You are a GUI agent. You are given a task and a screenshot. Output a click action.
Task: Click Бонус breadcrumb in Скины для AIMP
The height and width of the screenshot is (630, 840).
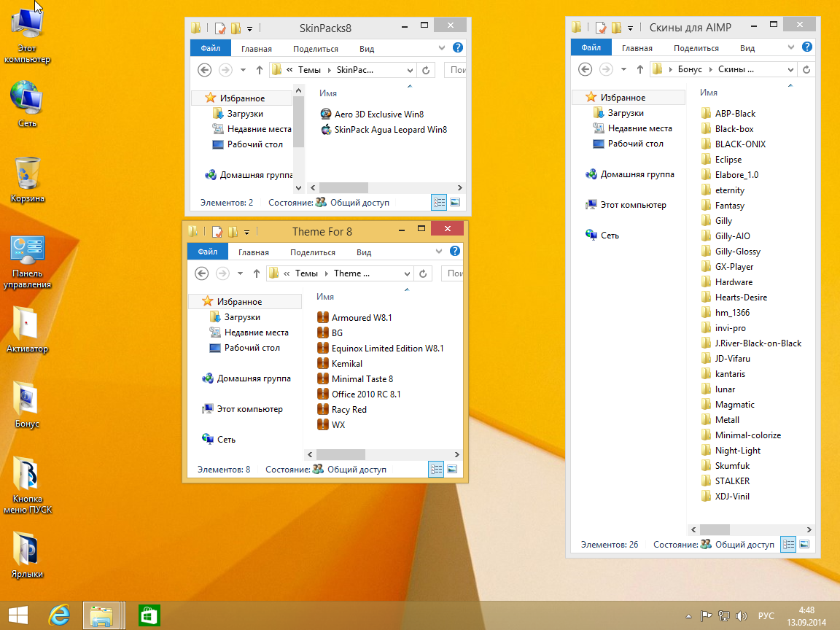click(x=690, y=69)
